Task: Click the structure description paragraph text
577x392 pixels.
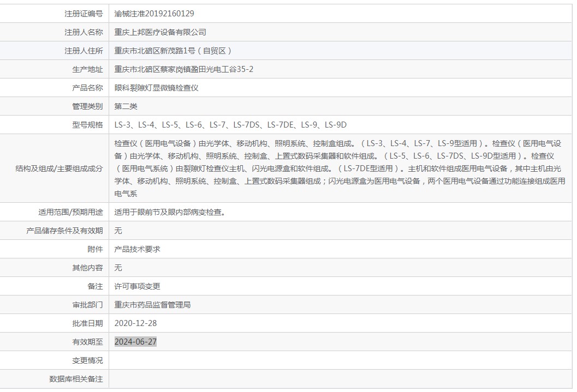Action: click(340, 168)
